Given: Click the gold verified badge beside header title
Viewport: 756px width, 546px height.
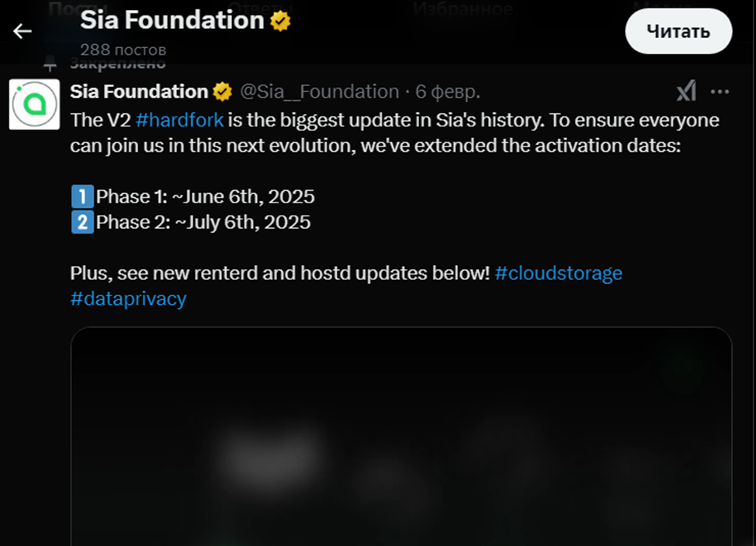Looking at the screenshot, I should (x=280, y=22).
